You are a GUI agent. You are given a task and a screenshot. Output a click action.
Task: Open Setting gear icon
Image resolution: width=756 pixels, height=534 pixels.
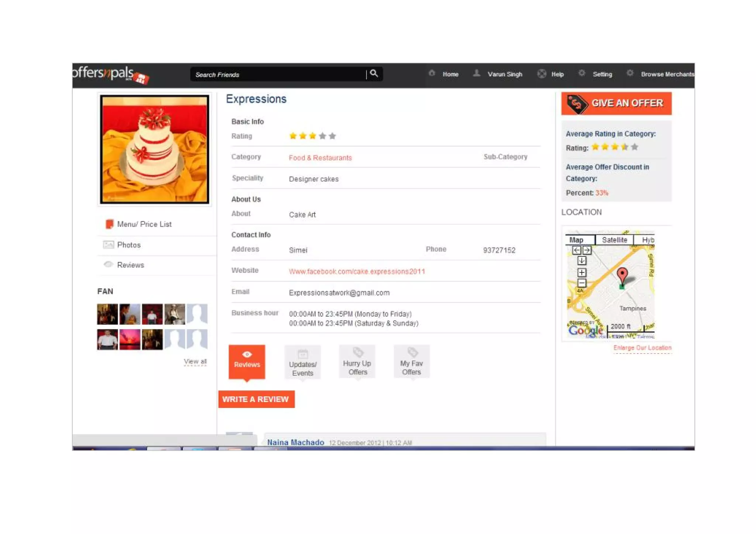[x=582, y=73]
